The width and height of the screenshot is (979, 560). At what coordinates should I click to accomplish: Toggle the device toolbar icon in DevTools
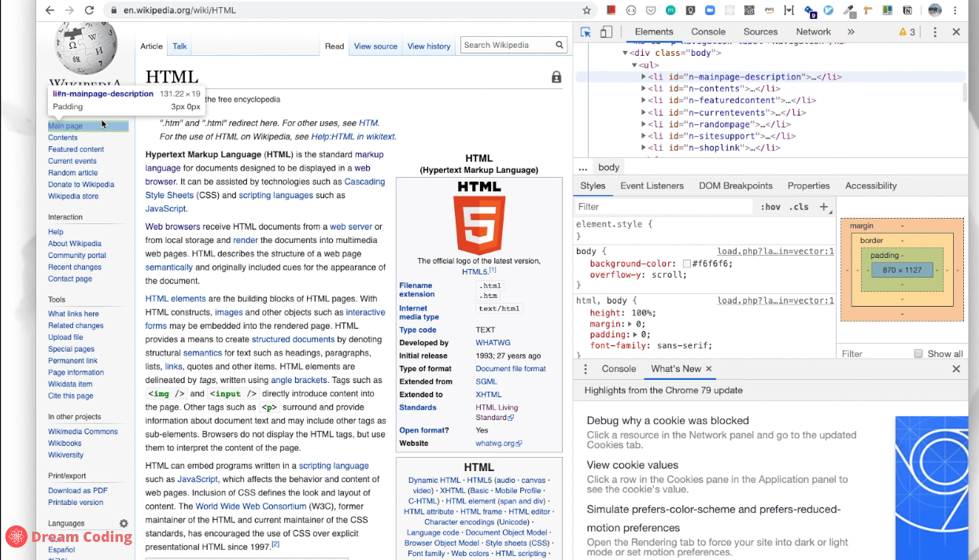point(606,32)
